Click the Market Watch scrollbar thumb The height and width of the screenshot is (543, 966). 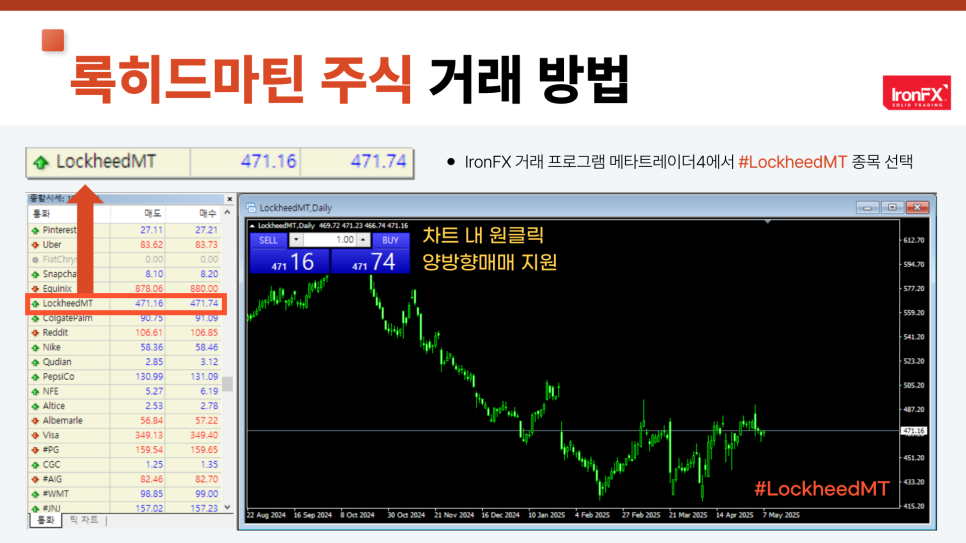click(x=227, y=383)
